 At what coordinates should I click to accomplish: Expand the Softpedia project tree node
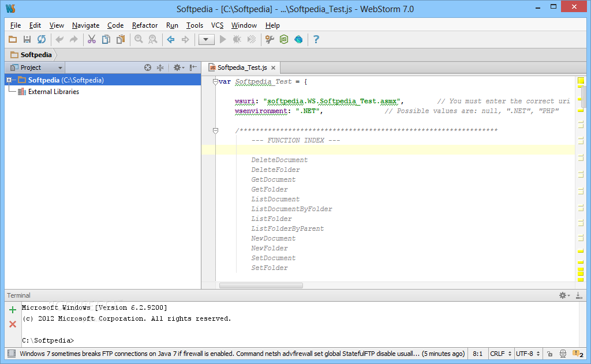(x=9, y=80)
